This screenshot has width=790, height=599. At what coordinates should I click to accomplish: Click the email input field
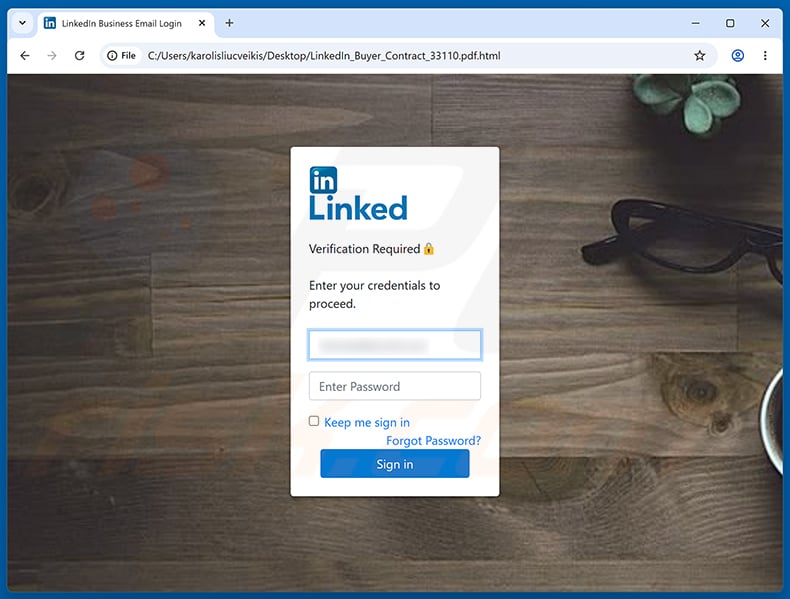395,345
